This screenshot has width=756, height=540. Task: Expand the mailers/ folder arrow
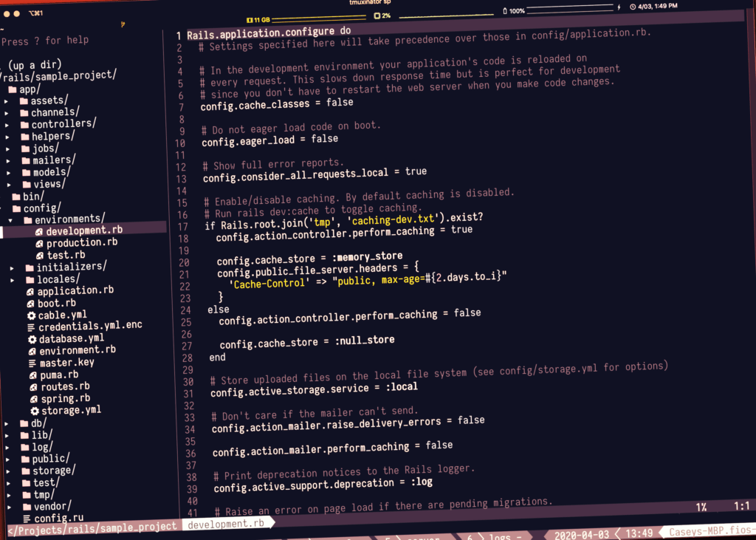(x=8, y=161)
